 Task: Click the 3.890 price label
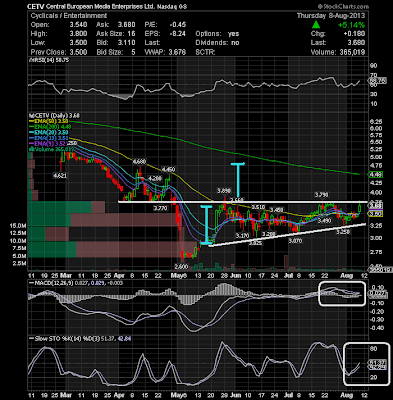point(224,191)
